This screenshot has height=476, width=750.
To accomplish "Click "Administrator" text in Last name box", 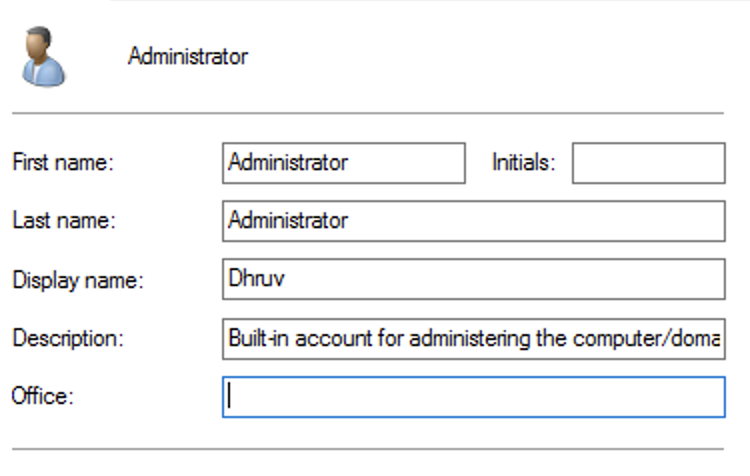I will [288, 221].
